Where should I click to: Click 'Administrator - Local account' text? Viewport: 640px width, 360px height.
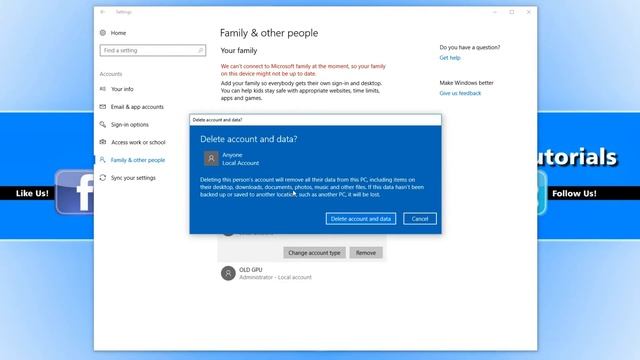point(275,278)
